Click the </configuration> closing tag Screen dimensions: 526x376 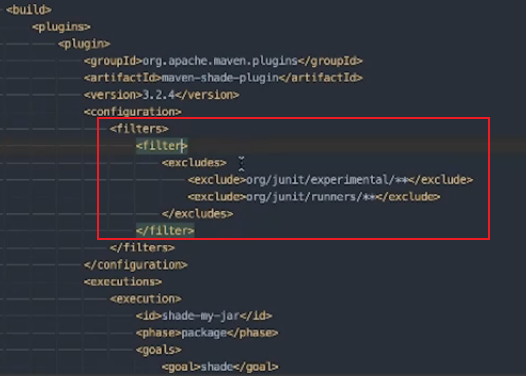click(x=136, y=265)
